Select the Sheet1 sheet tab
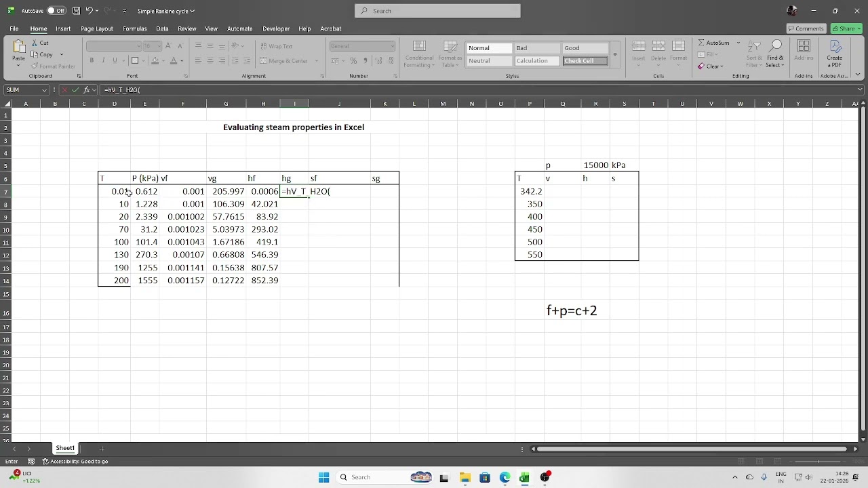Screen dimensions: 868x488 (65, 448)
